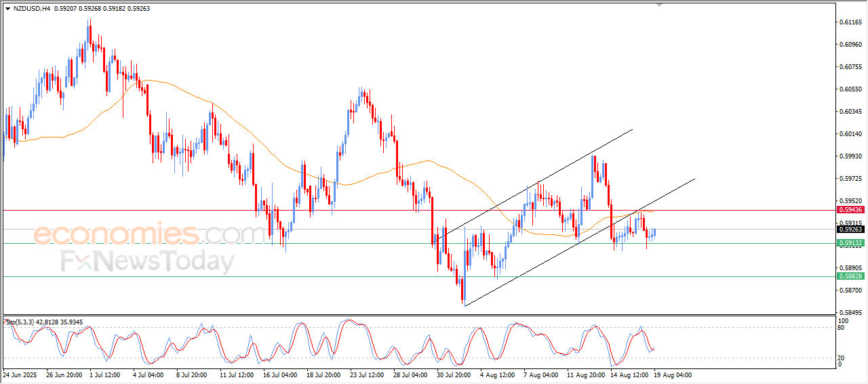
Task: Click the 0.60550 value on price axis
Action: 850,89
